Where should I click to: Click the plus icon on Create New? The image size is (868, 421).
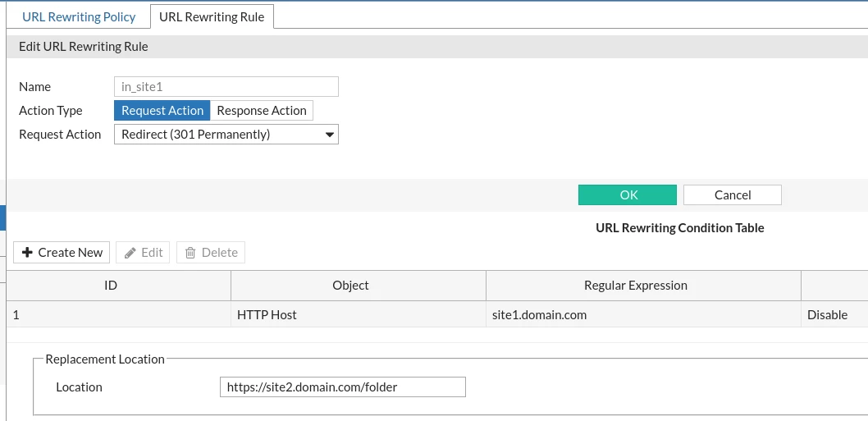(x=27, y=253)
